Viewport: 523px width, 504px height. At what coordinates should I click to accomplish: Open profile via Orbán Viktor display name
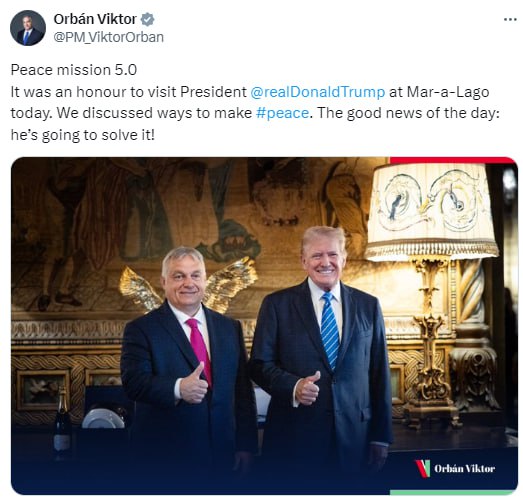point(95,19)
